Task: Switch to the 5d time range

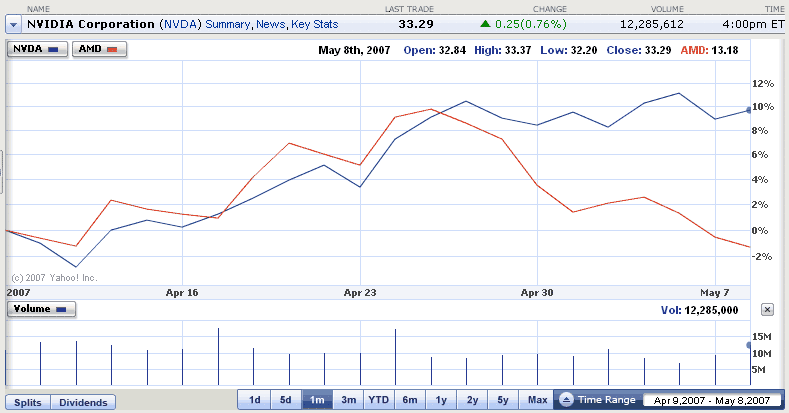Action: pyautogui.click(x=286, y=400)
